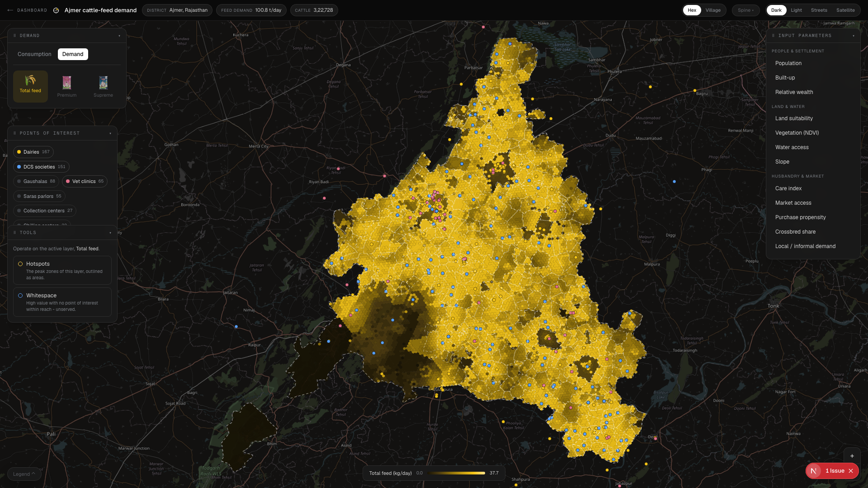Open the Land suitability parameter
Viewport: 868px width, 488px height.
tap(813, 118)
